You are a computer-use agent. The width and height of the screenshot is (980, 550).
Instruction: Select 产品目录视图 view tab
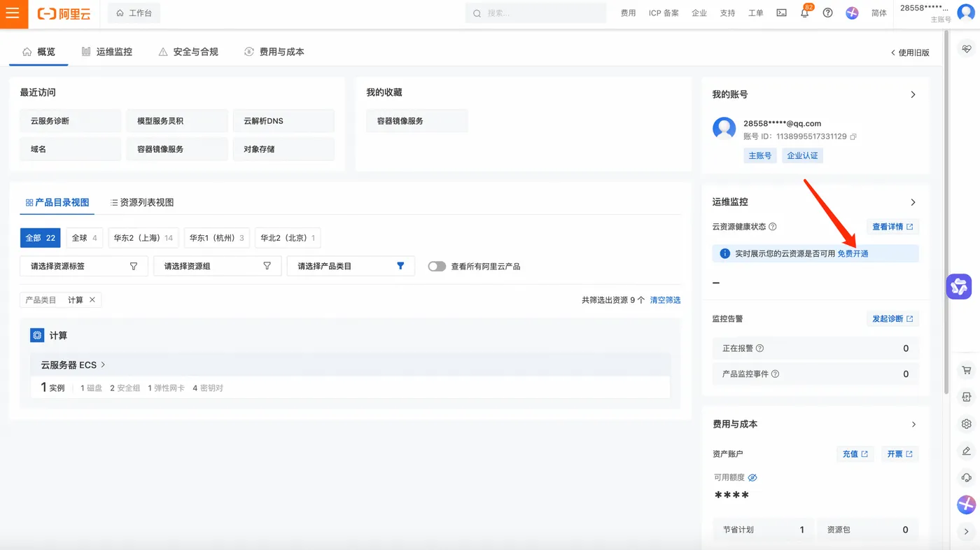point(57,202)
